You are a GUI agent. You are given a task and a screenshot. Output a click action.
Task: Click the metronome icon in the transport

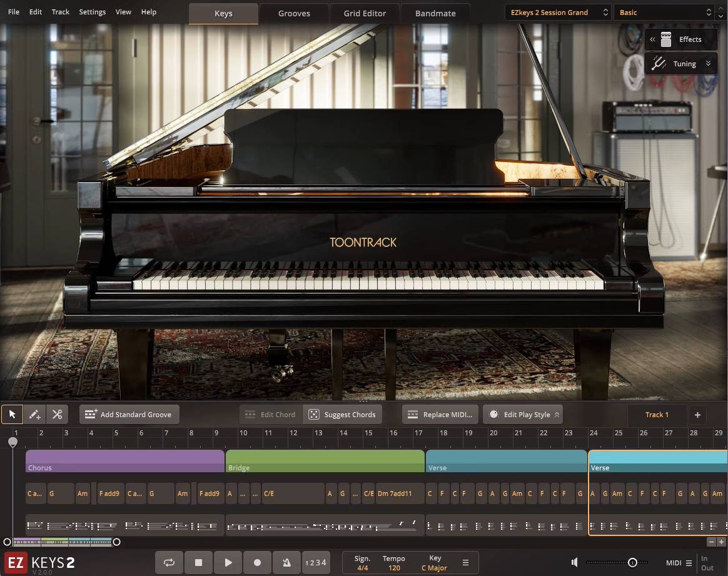(286, 562)
